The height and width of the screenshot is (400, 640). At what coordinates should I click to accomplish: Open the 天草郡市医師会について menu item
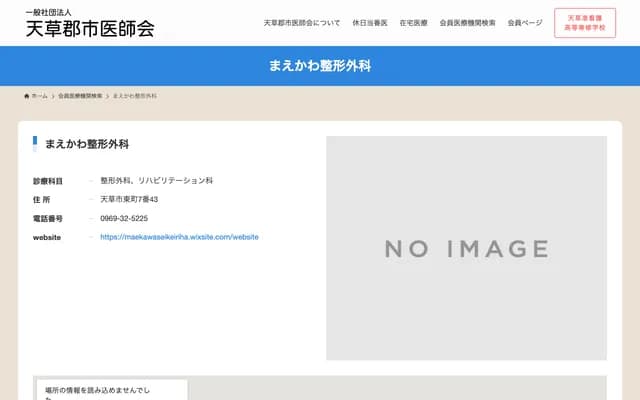coord(302,22)
